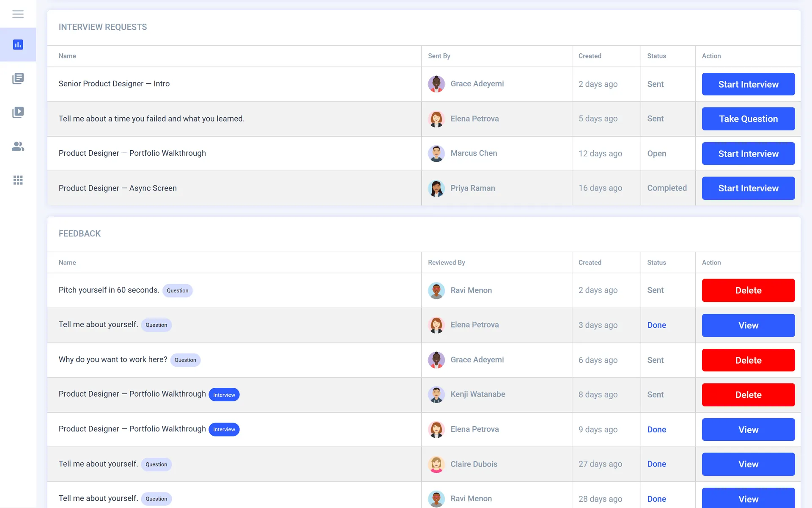Open the dashboard chart sidebar icon
Image resolution: width=812 pixels, height=508 pixels.
(18, 44)
